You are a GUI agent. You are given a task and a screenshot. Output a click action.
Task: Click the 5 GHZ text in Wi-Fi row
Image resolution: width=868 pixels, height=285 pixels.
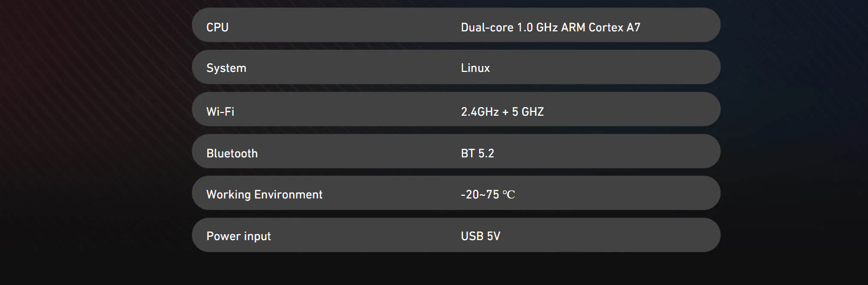[x=528, y=111]
